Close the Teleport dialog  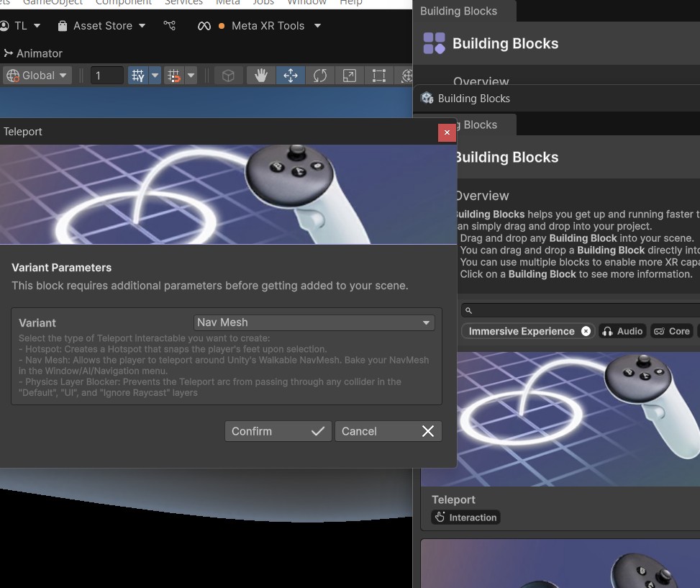click(447, 132)
